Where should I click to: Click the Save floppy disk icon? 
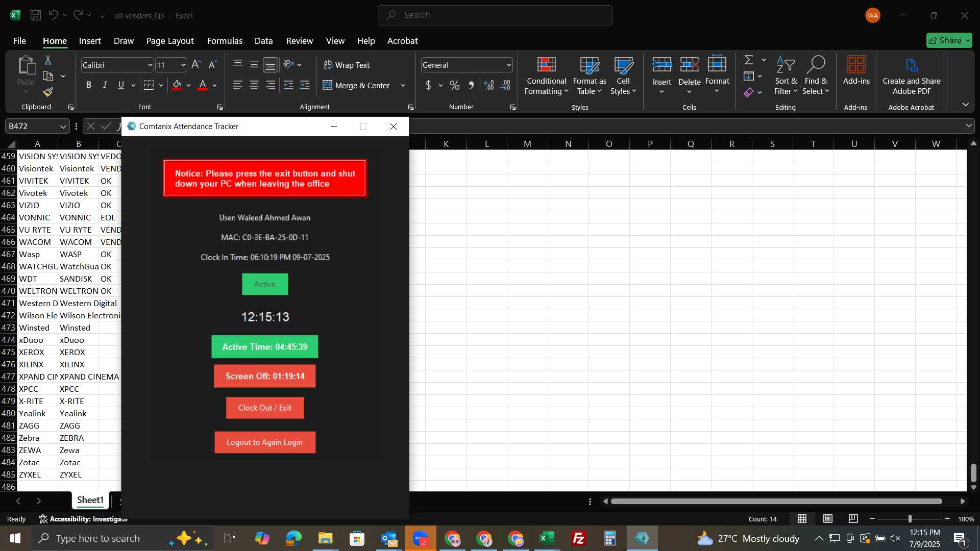click(x=36, y=15)
